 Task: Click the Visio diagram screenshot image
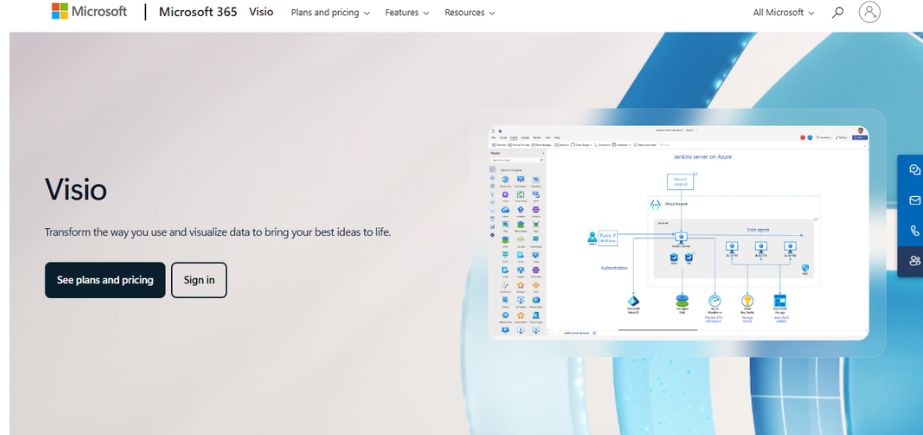pyautogui.click(x=679, y=233)
